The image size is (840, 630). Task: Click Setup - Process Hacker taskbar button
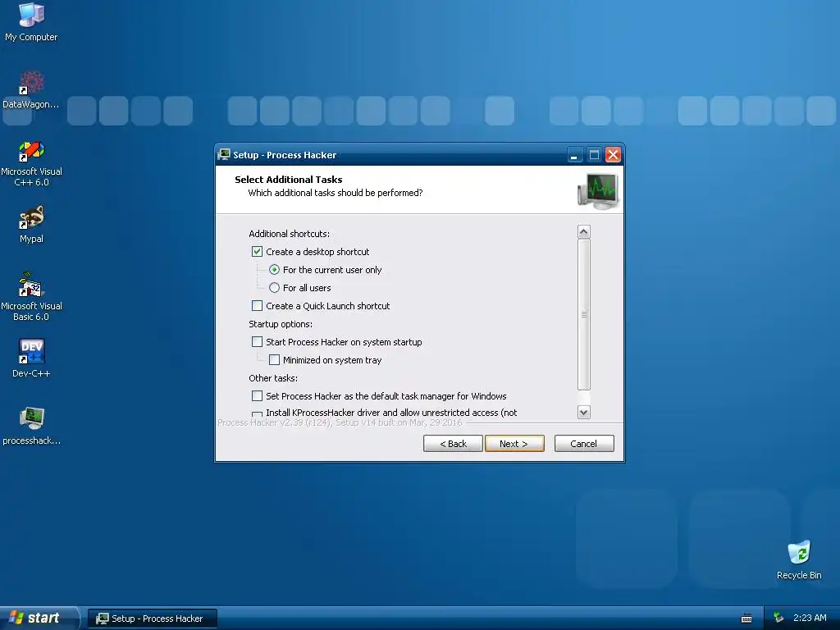[x=153, y=619]
